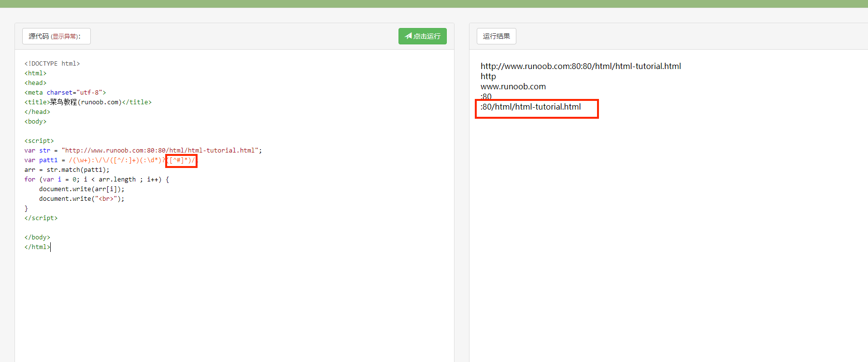Click the closing </html> tag line
The height and width of the screenshot is (362, 868).
(x=37, y=247)
